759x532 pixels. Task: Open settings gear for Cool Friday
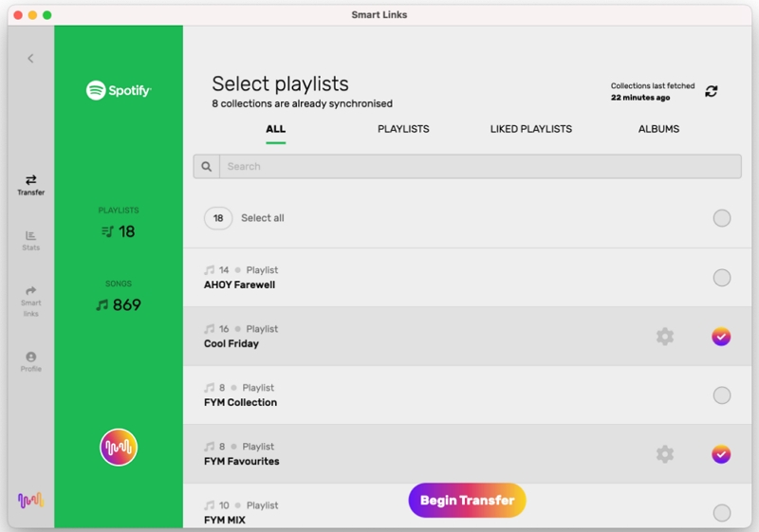[x=665, y=337]
